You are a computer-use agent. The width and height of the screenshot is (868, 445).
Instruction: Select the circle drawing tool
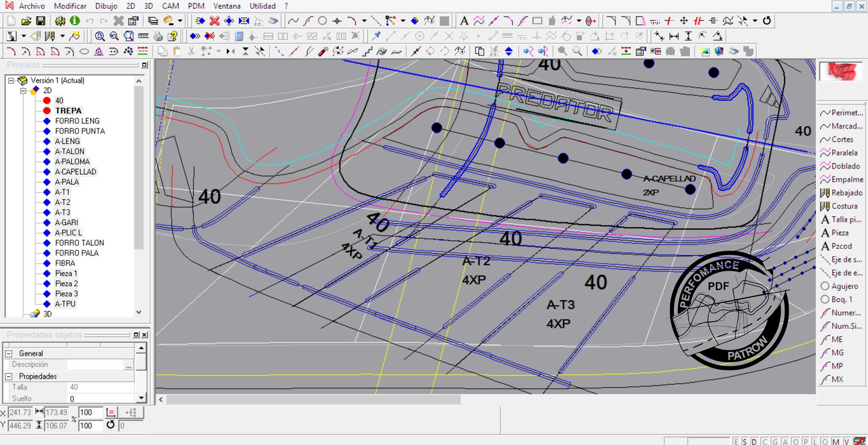[322, 21]
